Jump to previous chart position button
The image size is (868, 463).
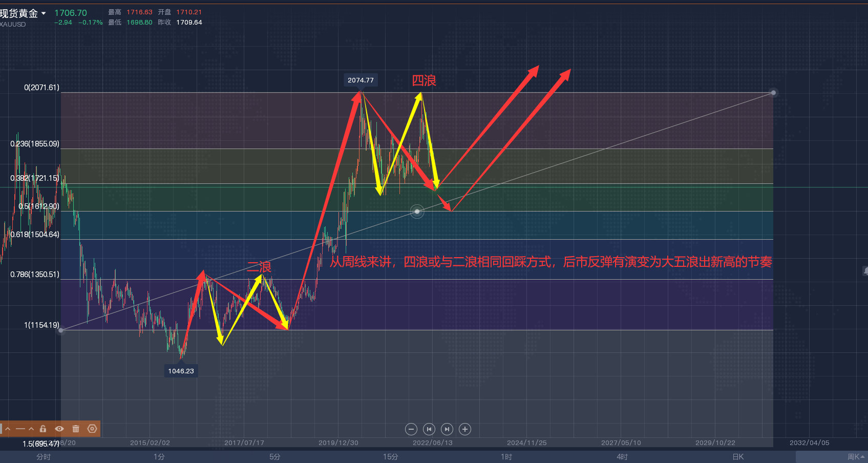click(429, 429)
